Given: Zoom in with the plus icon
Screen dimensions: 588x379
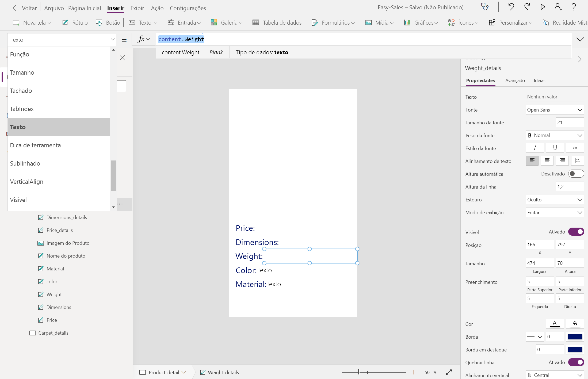Looking at the screenshot, I should (x=414, y=372).
